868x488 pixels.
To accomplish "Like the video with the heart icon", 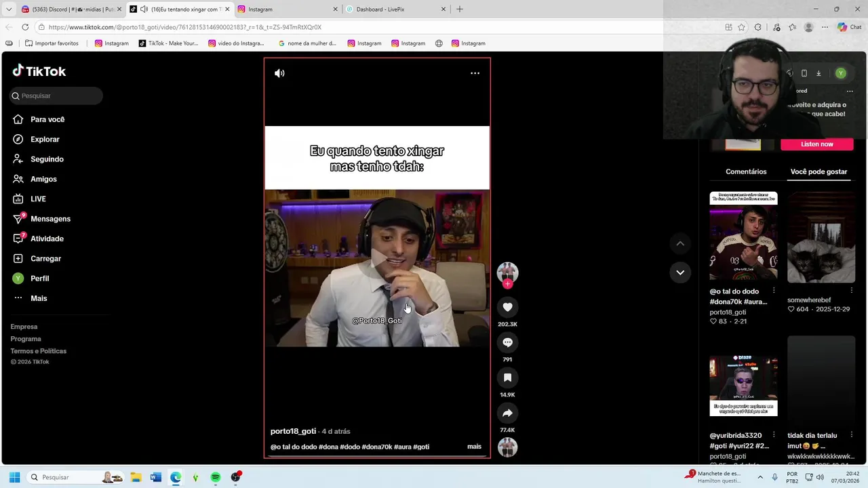I will click(507, 307).
